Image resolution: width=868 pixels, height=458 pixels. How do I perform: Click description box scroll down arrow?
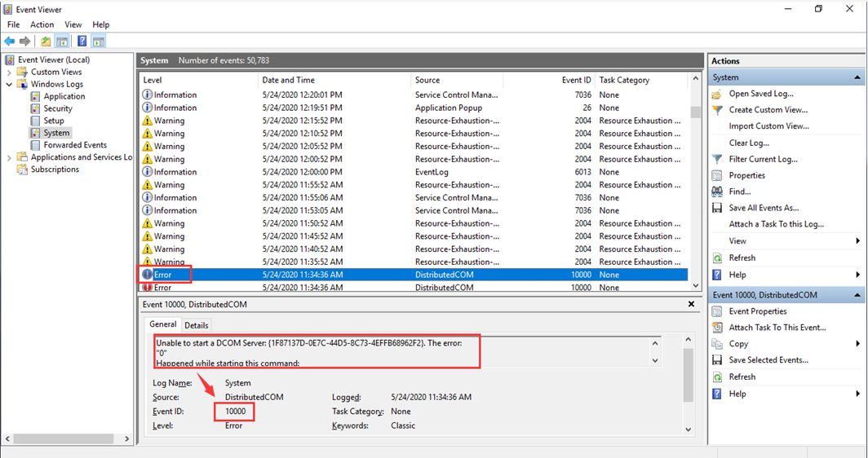(655, 360)
